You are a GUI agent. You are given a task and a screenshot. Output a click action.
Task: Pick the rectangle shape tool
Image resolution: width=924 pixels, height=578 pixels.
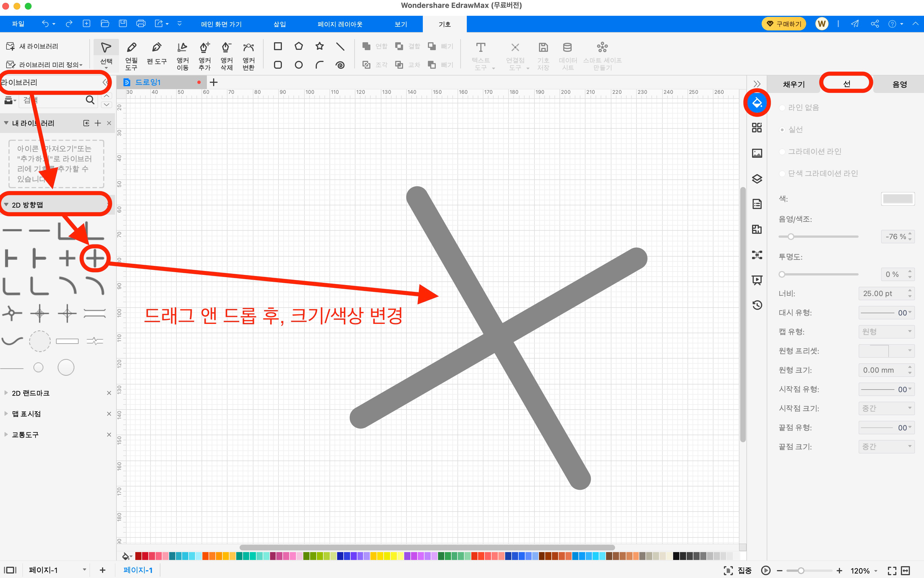(278, 46)
